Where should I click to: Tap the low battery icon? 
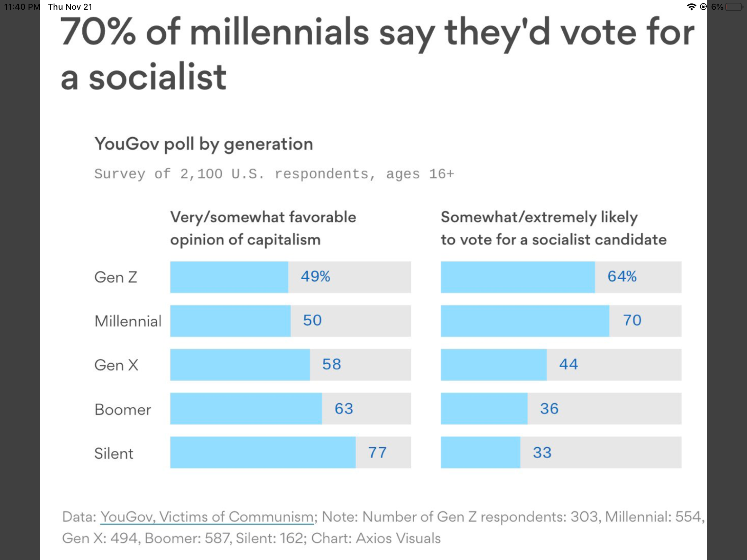(x=734, y=7)
